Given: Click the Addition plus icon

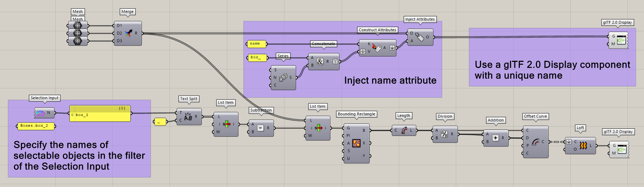Looking at the screenshot, I should pos(495,138).
